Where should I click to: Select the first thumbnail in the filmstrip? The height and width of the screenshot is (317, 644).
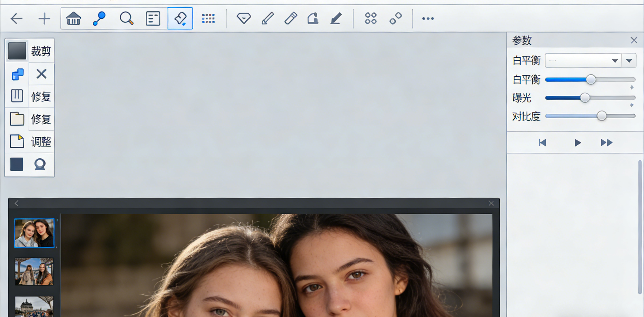pyautogui.click(x=34, y=233)
